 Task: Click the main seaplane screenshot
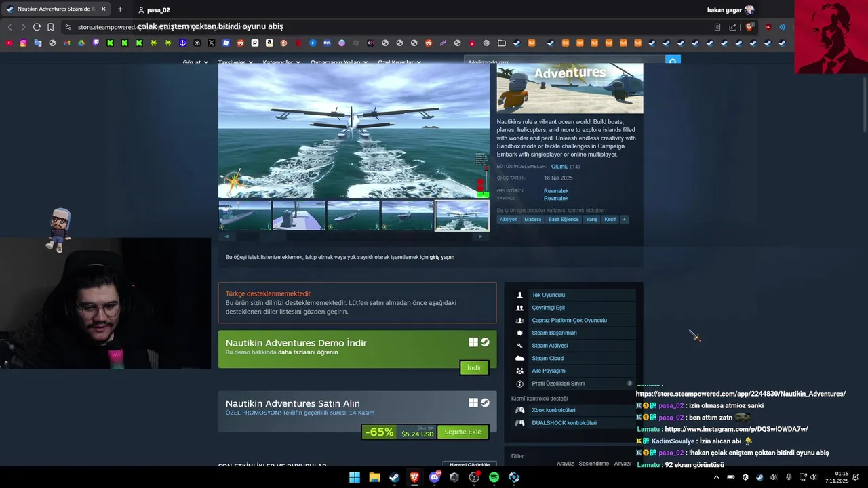click(353, 130)
